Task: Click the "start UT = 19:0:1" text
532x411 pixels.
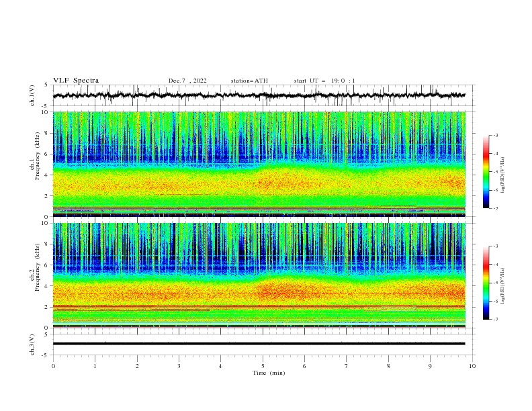Action: (324, 81)
